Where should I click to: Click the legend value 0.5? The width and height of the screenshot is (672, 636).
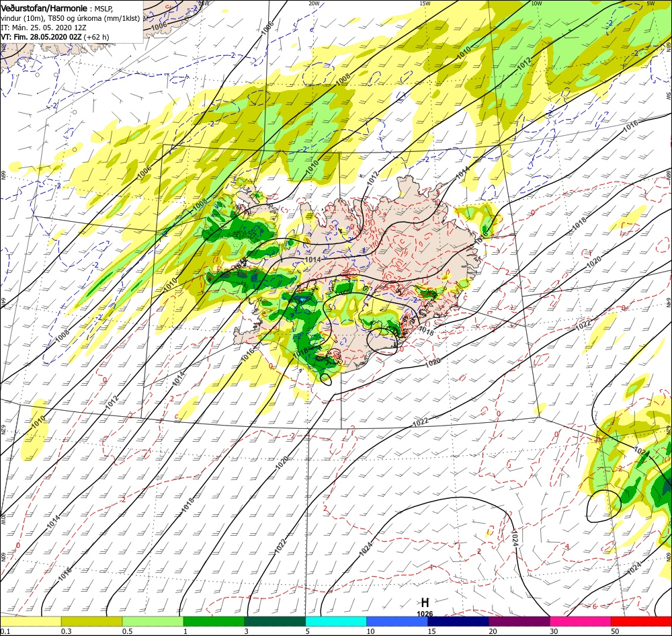click(x=127, y=631)
